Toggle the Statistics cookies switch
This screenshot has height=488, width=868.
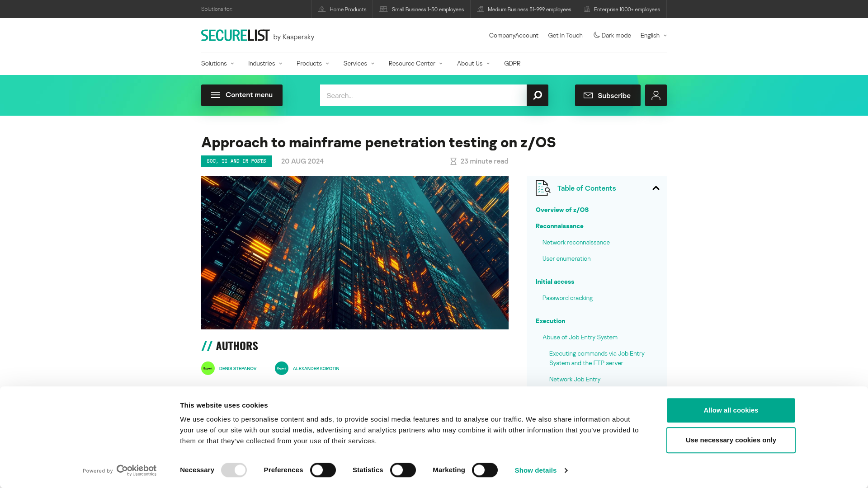(403, 470)
